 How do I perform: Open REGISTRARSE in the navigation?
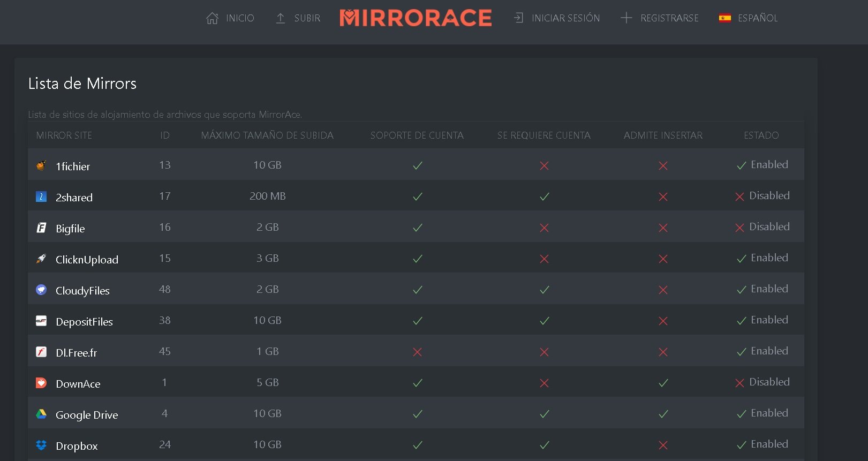click(669, 18)
